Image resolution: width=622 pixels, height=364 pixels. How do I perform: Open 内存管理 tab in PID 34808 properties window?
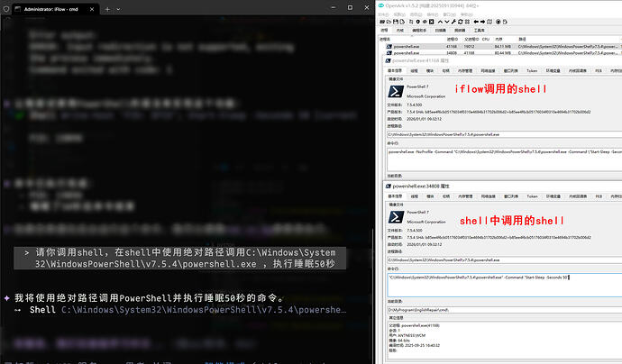coord(465,196)
